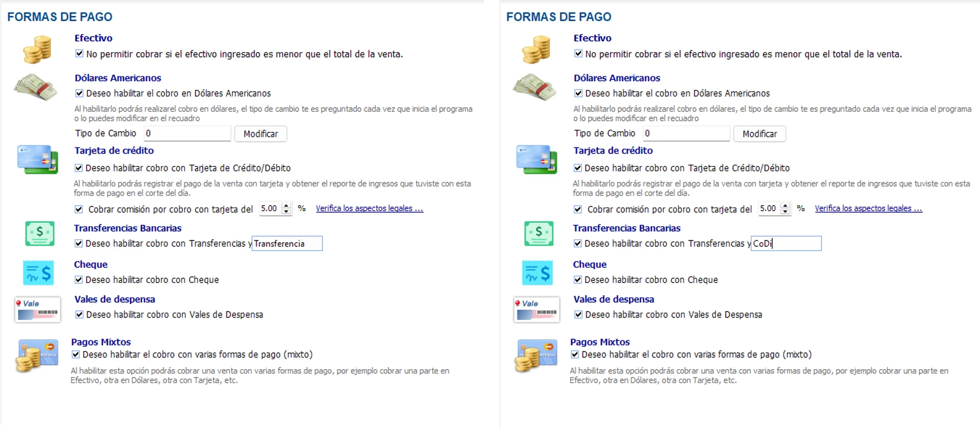Toggle 'No permitir cobrar' checkbox in left panel
This screenshot has height=428, width=980.
[79, 53]
